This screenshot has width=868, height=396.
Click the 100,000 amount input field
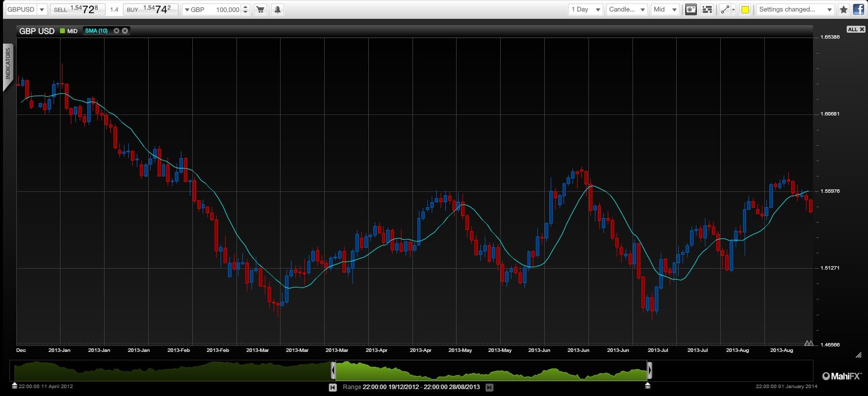click(227, 9)
